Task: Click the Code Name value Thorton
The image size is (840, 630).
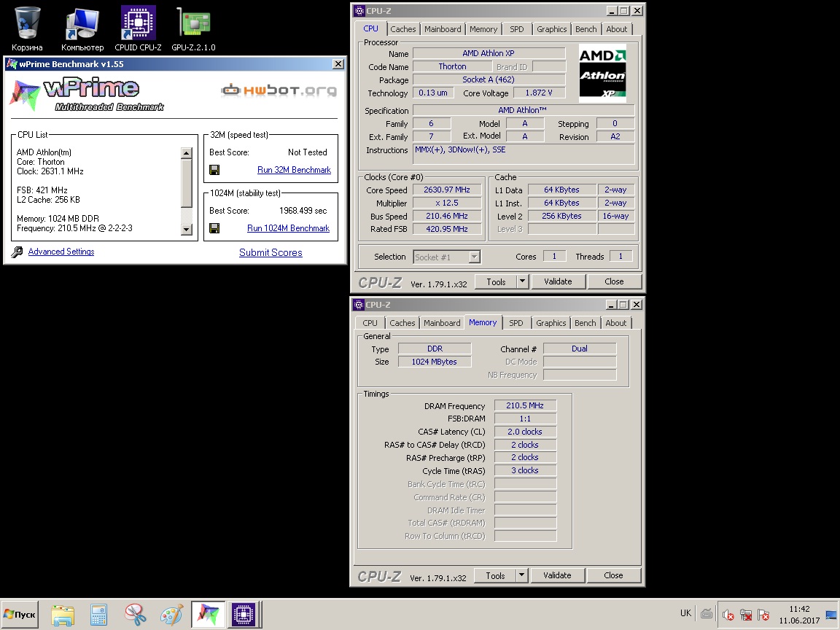Action: [452, 66]
